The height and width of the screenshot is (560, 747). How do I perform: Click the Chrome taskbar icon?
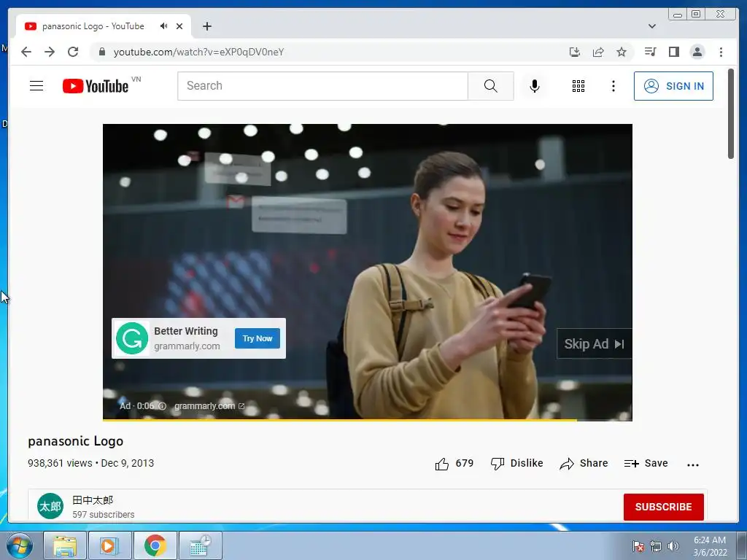[155, 546]
